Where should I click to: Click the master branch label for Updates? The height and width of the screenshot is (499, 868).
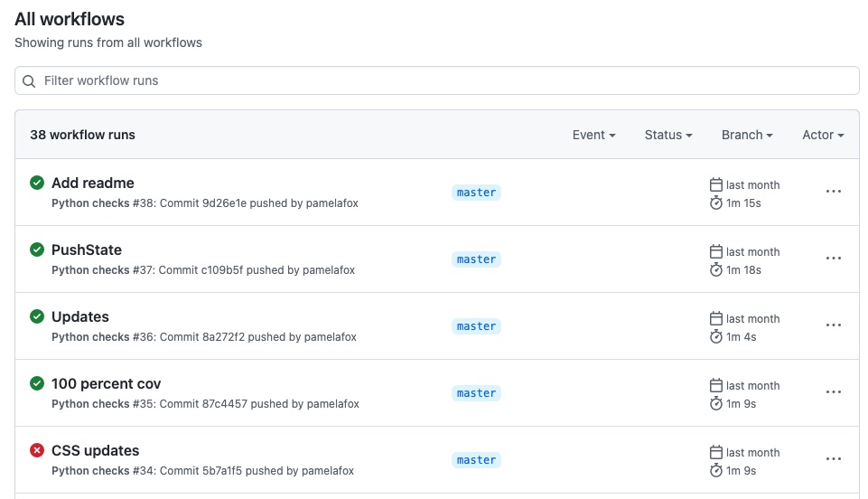(x=476, y=326)
